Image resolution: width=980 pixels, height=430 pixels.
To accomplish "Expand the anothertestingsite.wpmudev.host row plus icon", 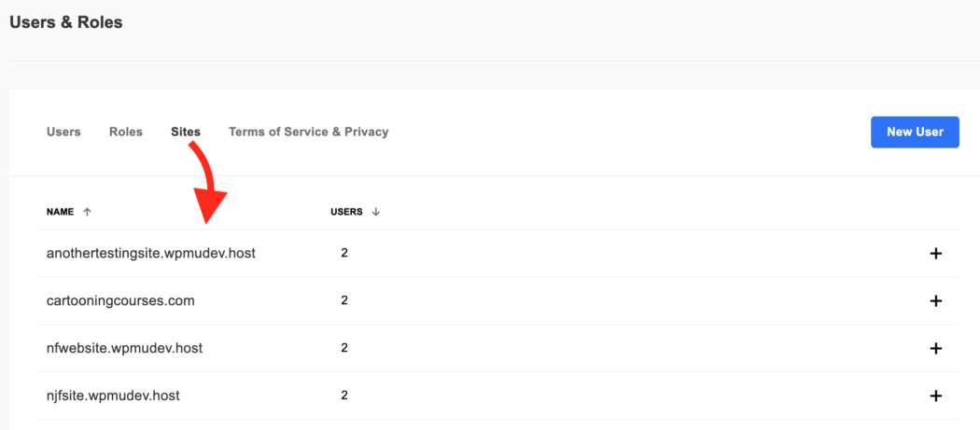I will (936, 254).
